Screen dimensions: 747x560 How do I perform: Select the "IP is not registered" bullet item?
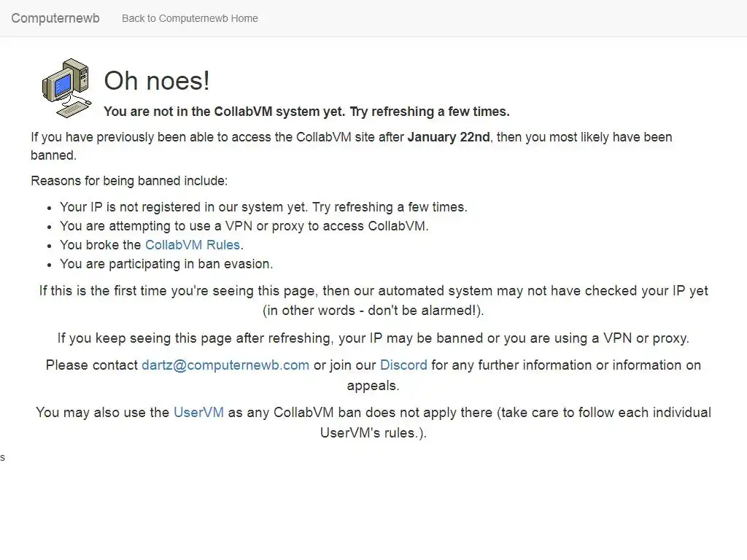point(263,207)
